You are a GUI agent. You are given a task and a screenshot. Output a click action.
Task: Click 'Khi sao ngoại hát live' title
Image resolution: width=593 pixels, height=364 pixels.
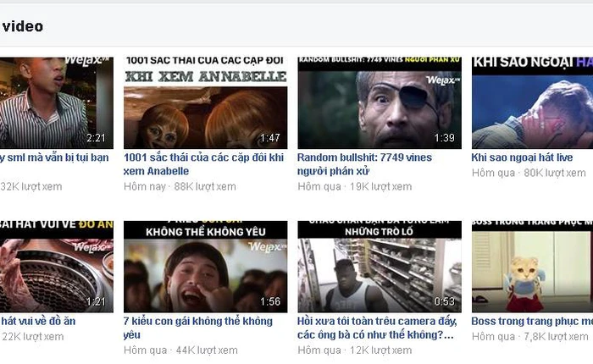(x=522, y=157)
